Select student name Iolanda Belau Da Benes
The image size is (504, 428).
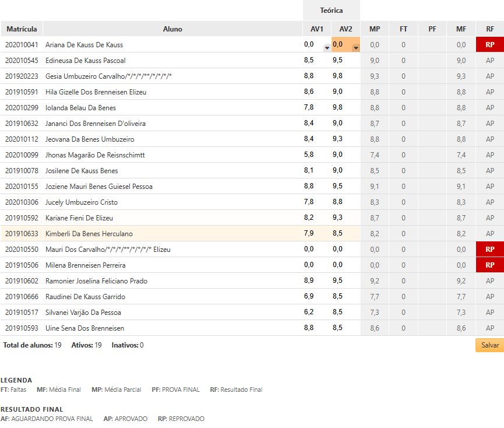(80, 108)
